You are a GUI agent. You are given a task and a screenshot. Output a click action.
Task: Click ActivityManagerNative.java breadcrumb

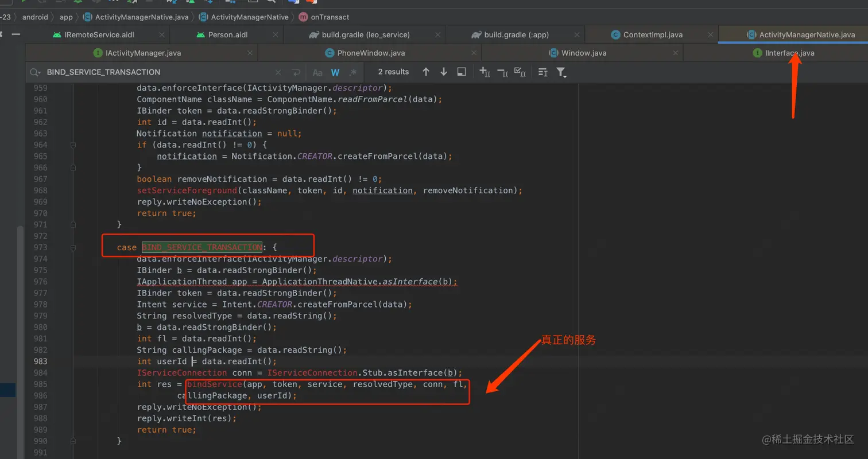coord(136,17)
